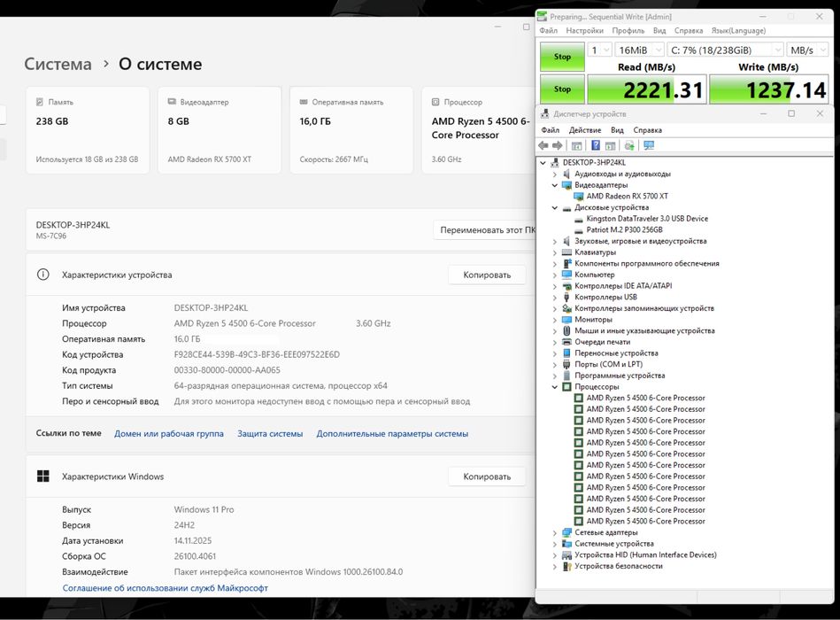Open the C: 7% (18/238GiB) drive dropdown

click(x=725, y=50)
